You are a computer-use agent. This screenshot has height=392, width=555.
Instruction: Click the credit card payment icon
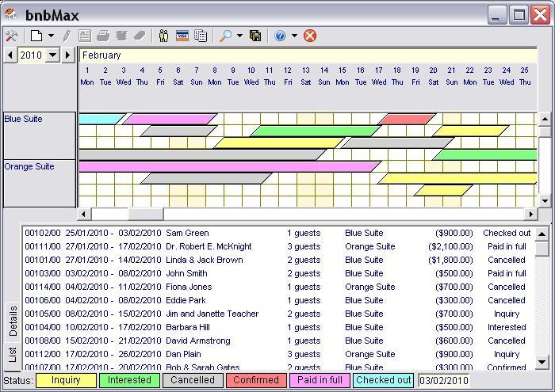[x=182, y=36]
